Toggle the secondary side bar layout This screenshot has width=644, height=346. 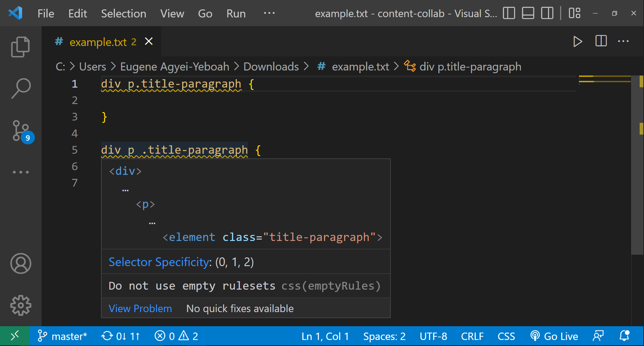click(547, 13)
